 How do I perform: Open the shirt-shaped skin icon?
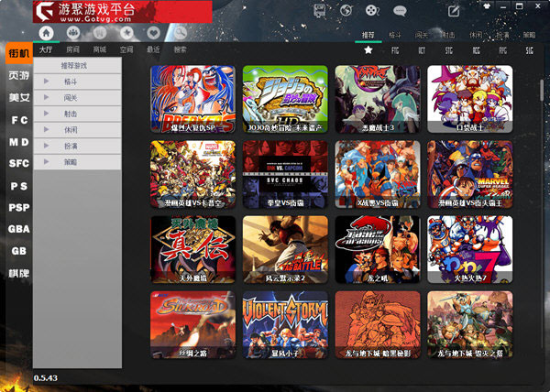(x=487, y=6)
